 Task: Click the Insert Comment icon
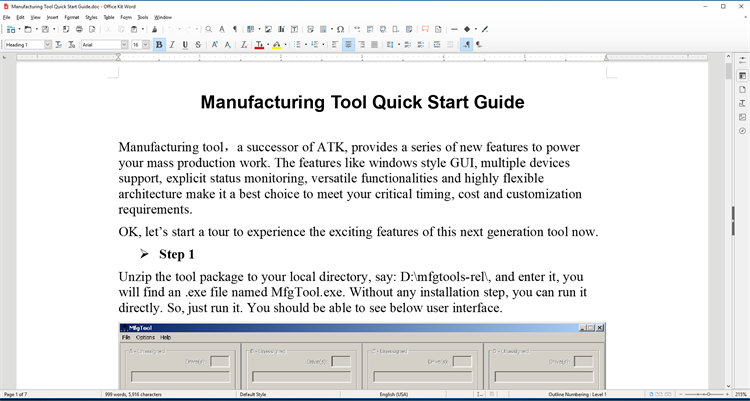[x=425, y=29]
